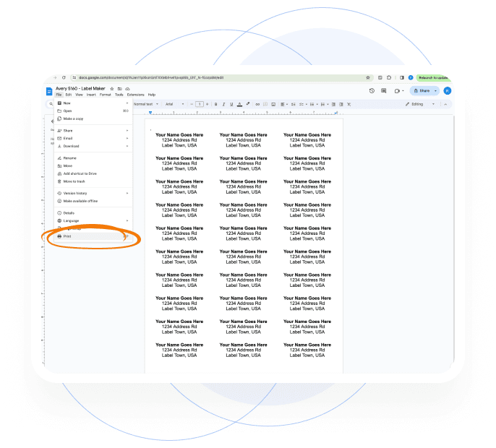Open the Arial font dropdown
The image size is (496, 448).
174,104
